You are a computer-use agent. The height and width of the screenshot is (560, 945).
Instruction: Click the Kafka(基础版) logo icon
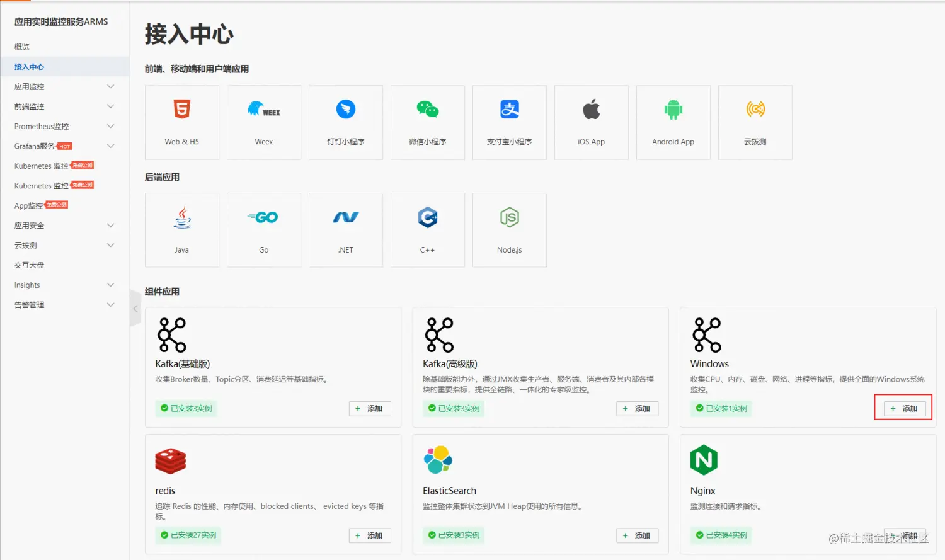click(x=172, y=334)
